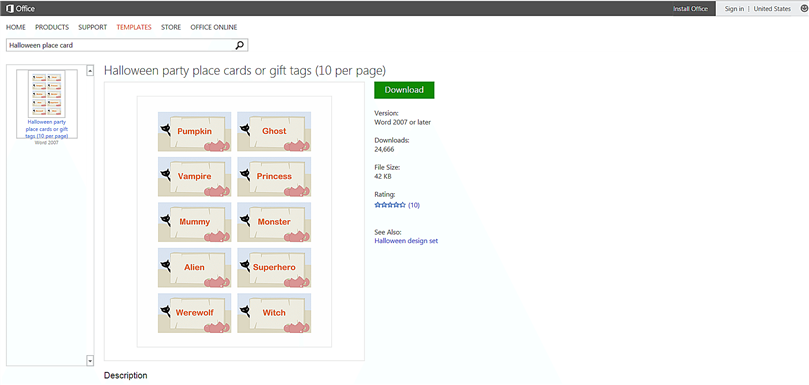
Task: Open the Halloween design set link
Action: pyautogui.click(x=406, y=240)
